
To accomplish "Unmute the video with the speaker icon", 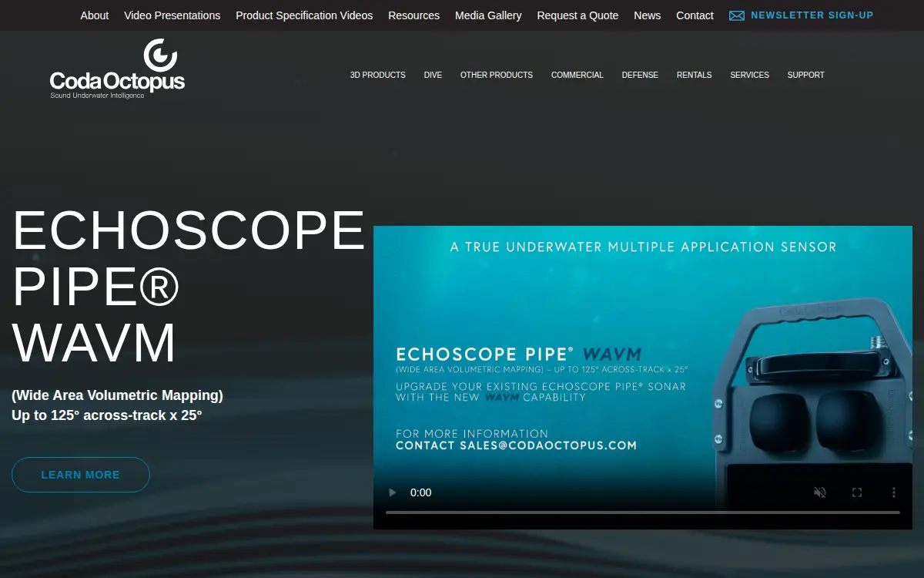I will point(820,492).
